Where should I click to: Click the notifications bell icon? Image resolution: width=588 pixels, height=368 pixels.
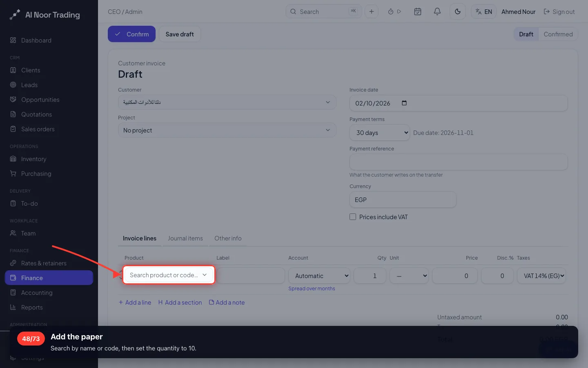coord(437,11)
